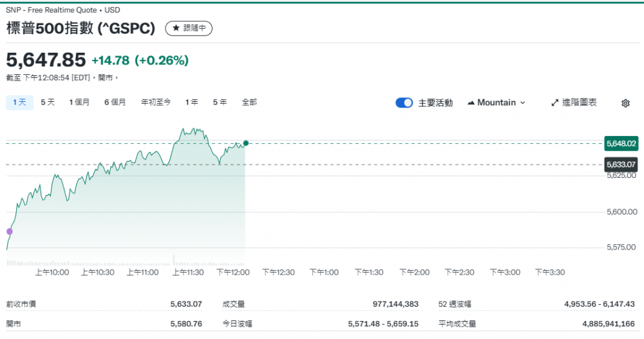
Task: Switch to the 5天 range tab
Action: [x=48, y=102]
